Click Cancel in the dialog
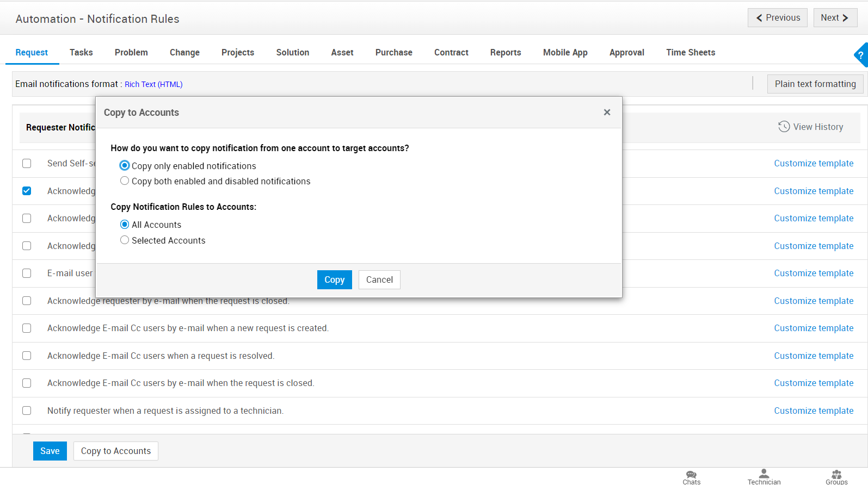 point(379,280)
